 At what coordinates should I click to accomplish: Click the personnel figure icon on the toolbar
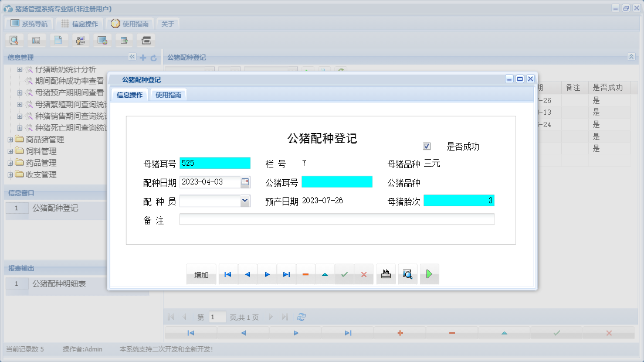click(80, 40)
